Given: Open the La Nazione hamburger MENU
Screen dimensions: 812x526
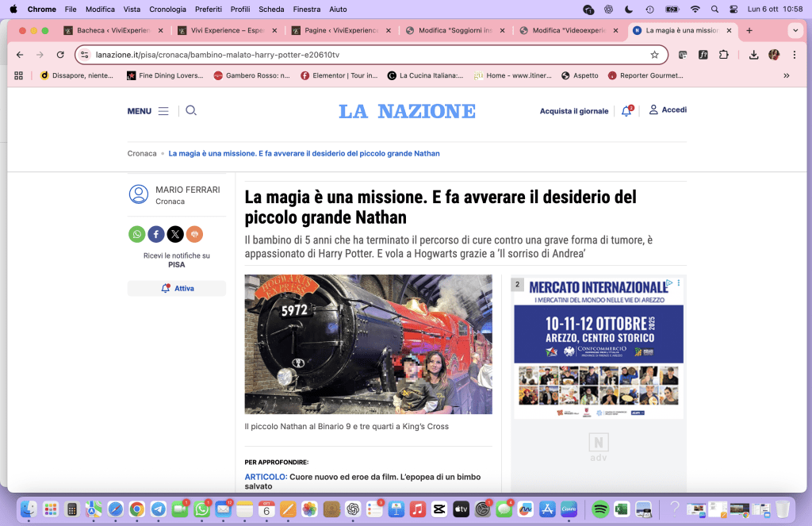Looking at the screenshot, I should (x=147, y=111).
